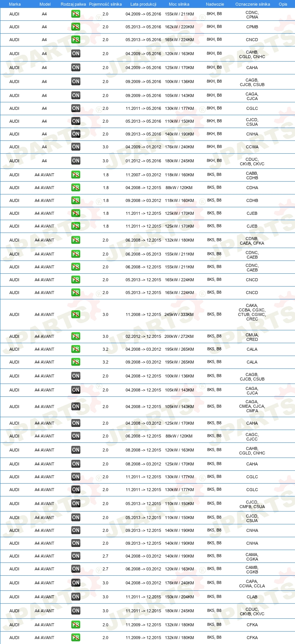The width and height of the screenshot is (295, 644).
Task: Select the date range 06.2008 -> 03.2012
Action: coord(143,569)
